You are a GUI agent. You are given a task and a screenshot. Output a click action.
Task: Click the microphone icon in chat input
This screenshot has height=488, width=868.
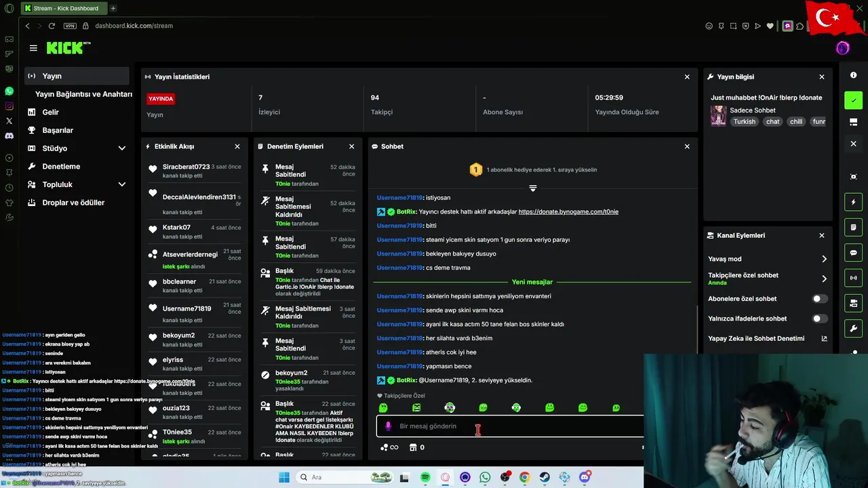pos(388,426)
